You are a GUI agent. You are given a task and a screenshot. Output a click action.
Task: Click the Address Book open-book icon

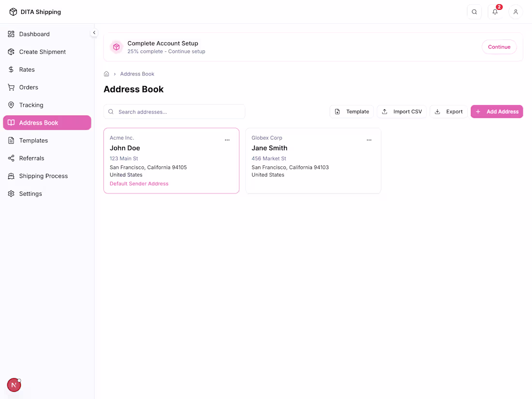click(11, 122)
